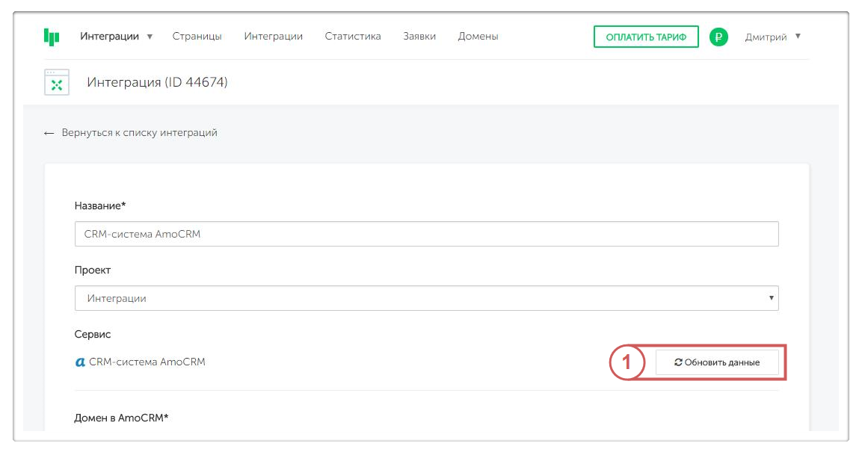Expand the Дмитрий user account menu
The width and height of the screenshot is (868, 452).
[772, 37]
